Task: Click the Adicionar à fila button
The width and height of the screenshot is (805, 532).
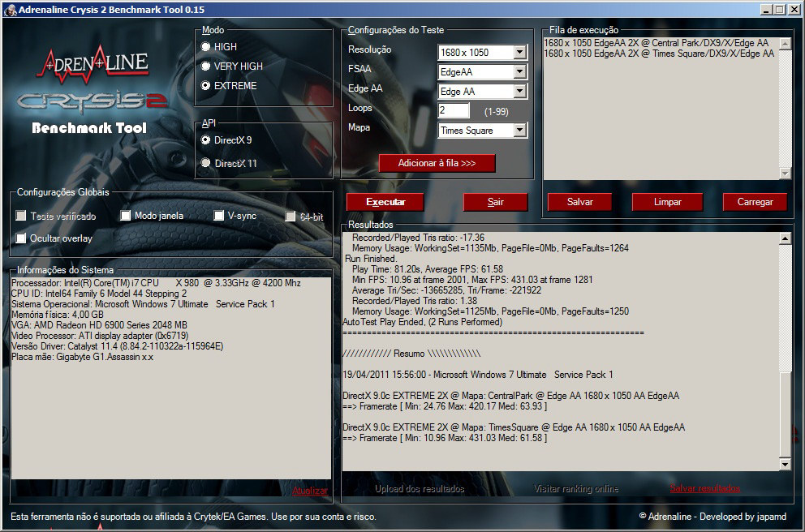Action: (437, 163)
